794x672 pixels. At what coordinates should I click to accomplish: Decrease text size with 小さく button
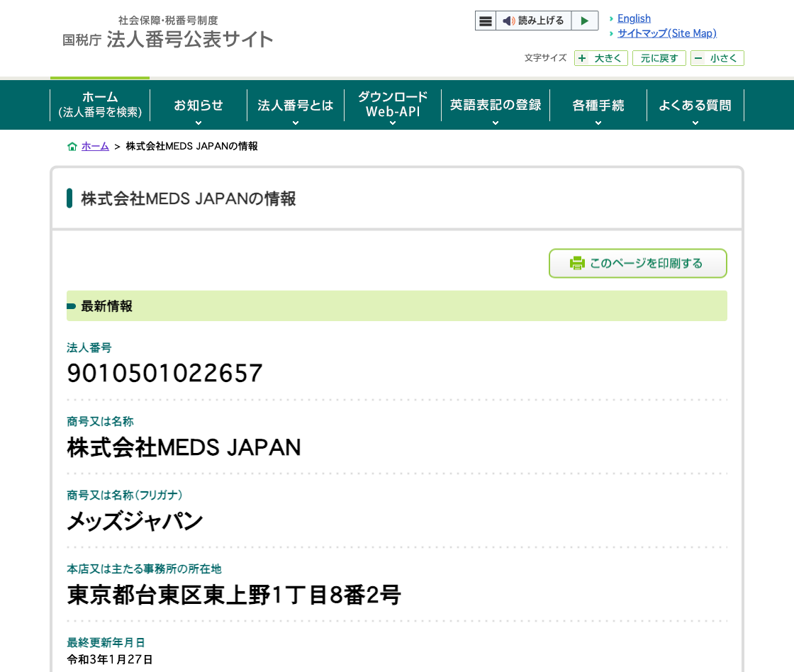(717, 58)
